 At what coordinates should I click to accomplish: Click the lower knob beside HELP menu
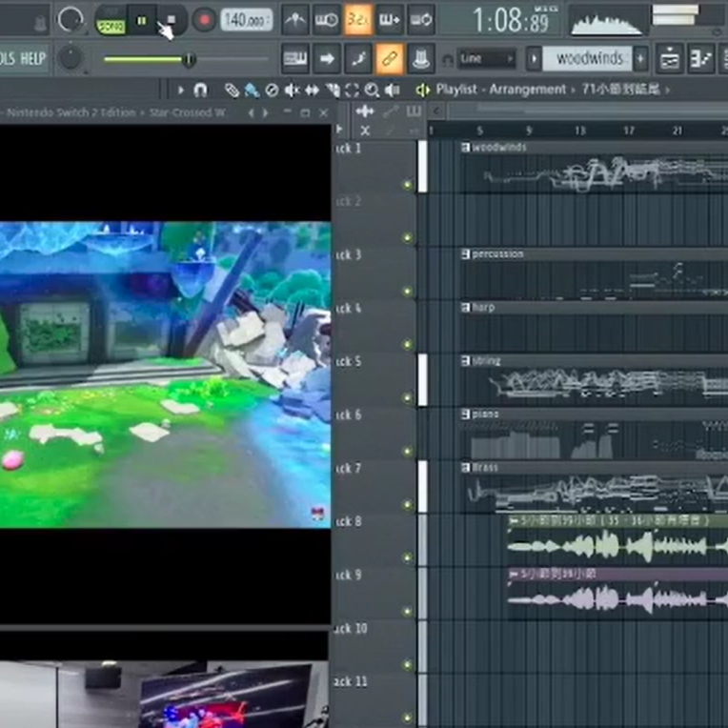coord(71,58)
